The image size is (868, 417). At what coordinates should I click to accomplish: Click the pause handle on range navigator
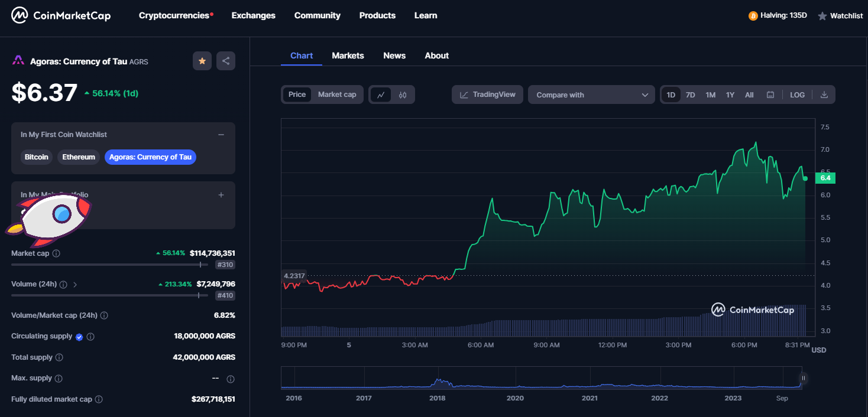[x=804, y=378]
